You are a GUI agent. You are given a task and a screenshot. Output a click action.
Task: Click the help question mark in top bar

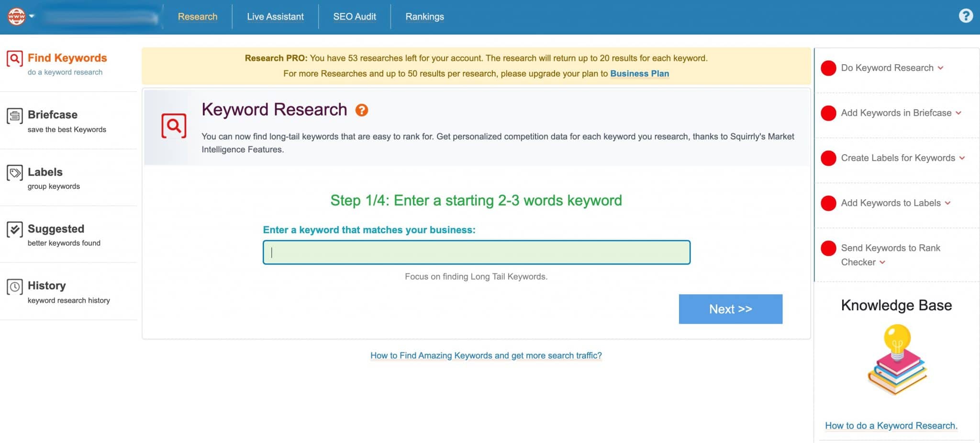point(966,16)
